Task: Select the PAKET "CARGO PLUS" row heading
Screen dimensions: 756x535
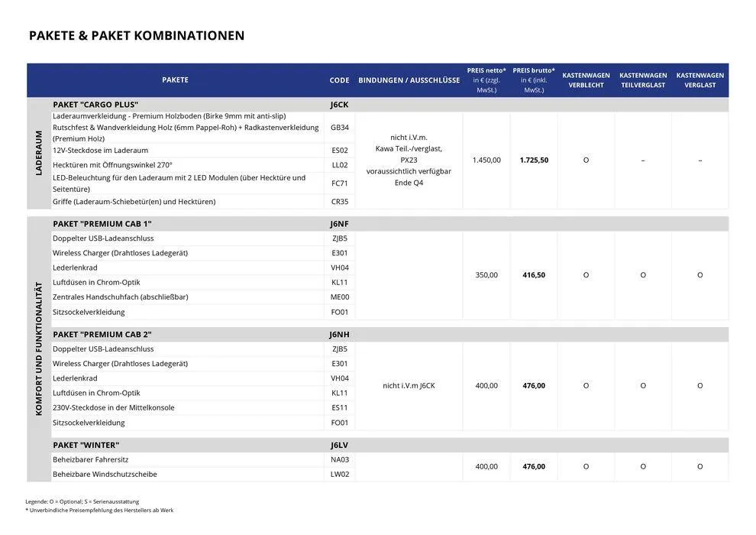Action: coord(95,104)
